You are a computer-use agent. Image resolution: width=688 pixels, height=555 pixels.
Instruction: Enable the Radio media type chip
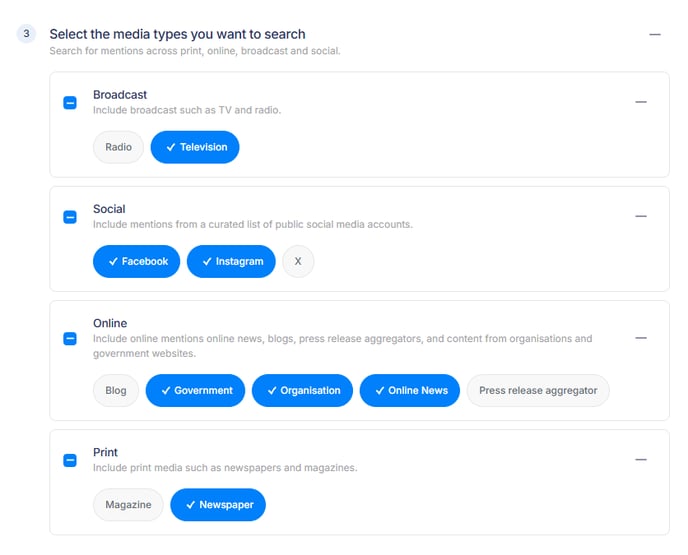(x=118, y=147)
